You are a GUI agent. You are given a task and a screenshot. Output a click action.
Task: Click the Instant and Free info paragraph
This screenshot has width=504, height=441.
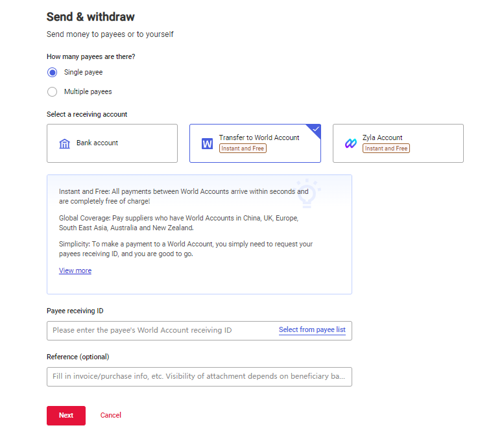click(x=184, y=197)
